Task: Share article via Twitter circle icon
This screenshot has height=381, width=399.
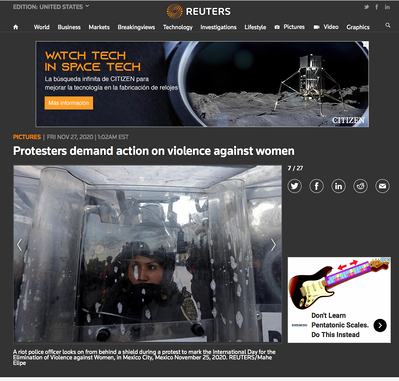Action: pos(295,186)
